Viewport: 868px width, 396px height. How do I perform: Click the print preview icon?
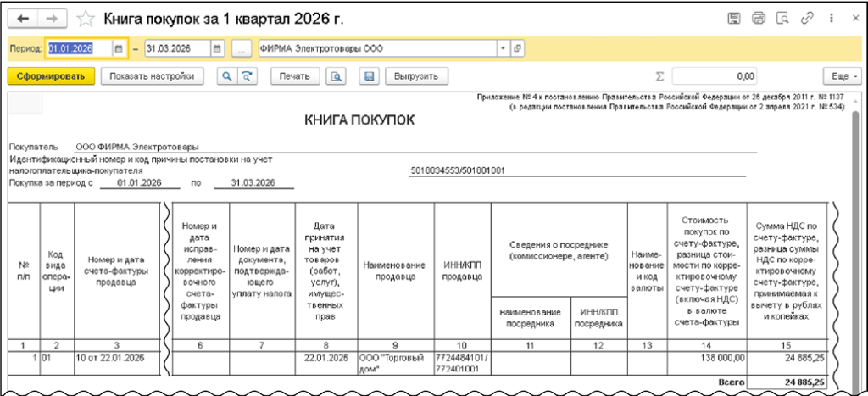tap(337, 76)
